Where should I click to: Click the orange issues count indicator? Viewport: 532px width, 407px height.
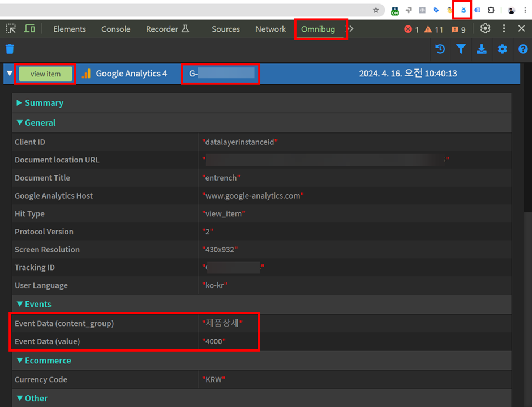(x=458, y=29)
